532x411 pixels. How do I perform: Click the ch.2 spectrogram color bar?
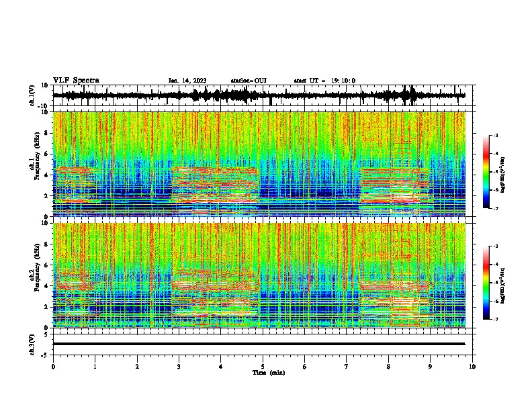(x=486, y=283)
